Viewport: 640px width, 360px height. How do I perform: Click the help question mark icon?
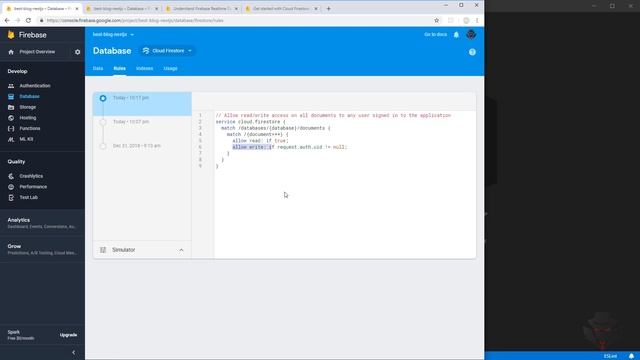[x=472, y=52]
